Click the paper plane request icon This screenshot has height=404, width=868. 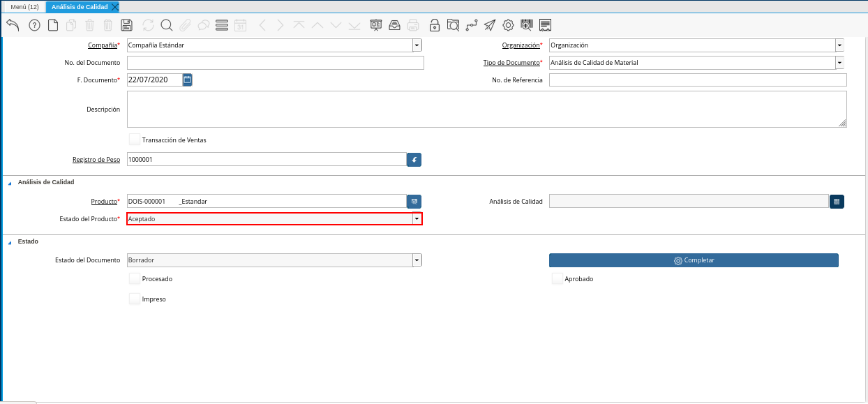click(x=490, y=25)
